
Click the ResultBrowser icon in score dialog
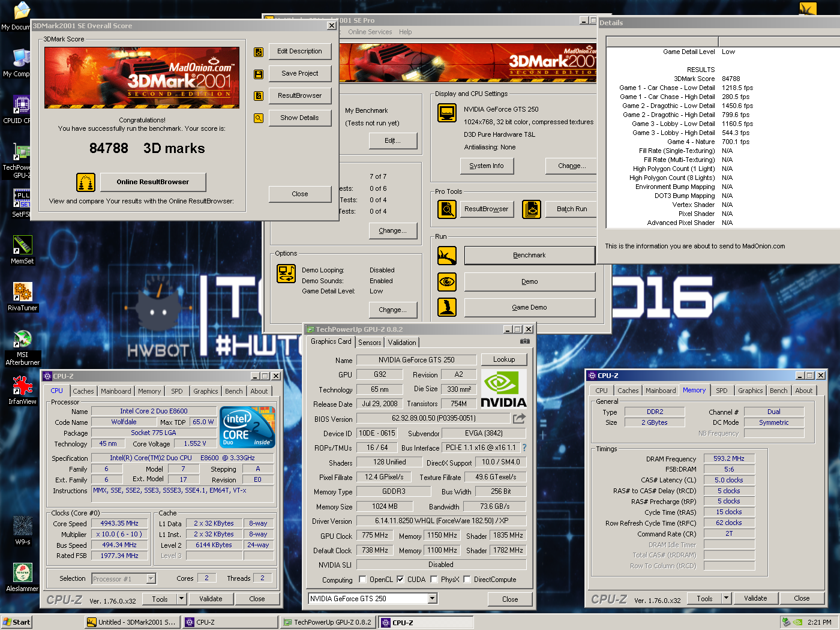pos(259,96)
